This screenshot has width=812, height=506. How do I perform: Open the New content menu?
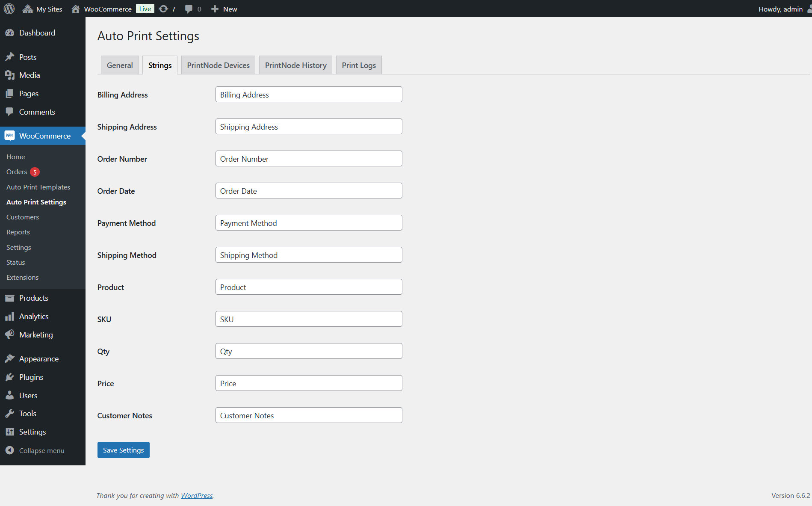pos(224,9)
